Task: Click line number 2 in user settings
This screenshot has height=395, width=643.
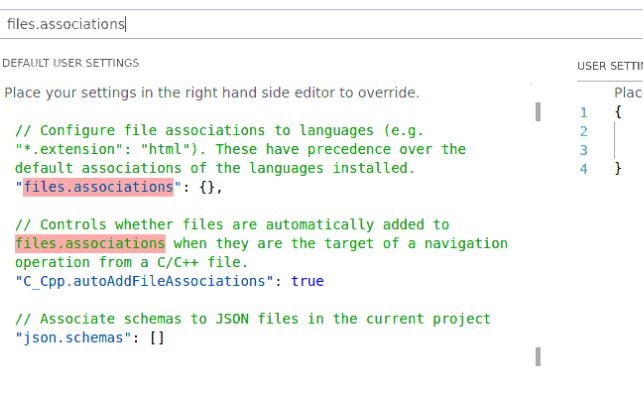Action: pyautogui.click(x=584, y=131)
